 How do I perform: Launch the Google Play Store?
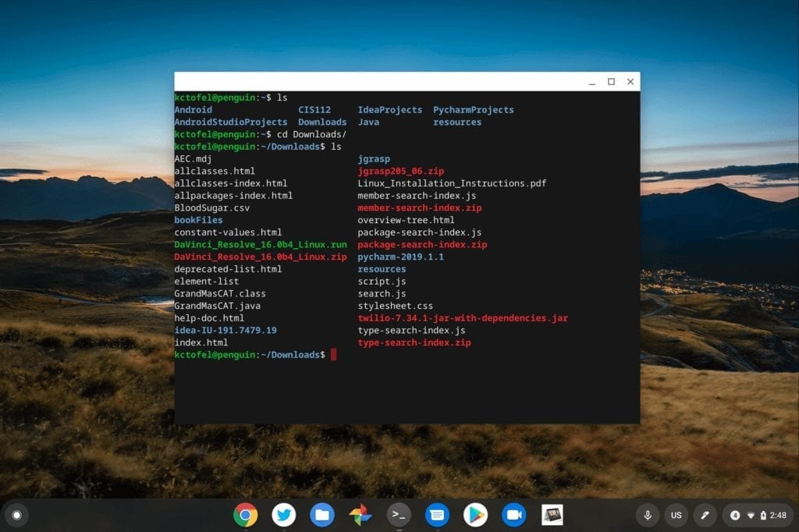475,515
